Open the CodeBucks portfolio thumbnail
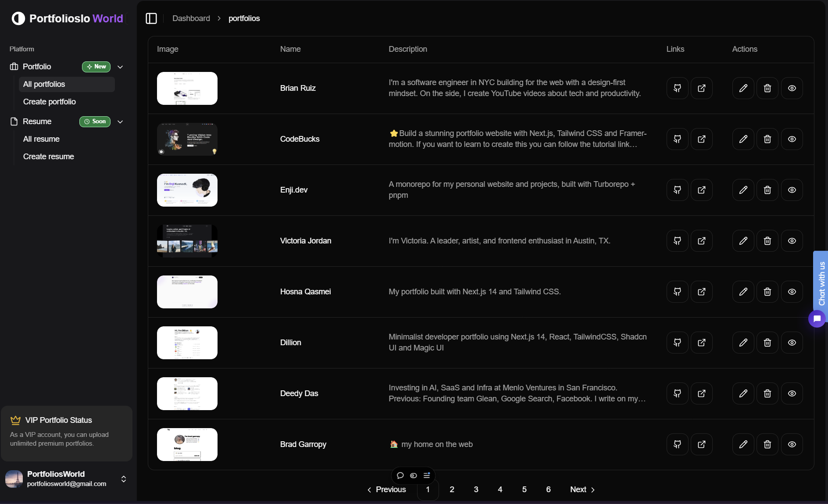Screen dimensions: 828x504 click(187, 139)
